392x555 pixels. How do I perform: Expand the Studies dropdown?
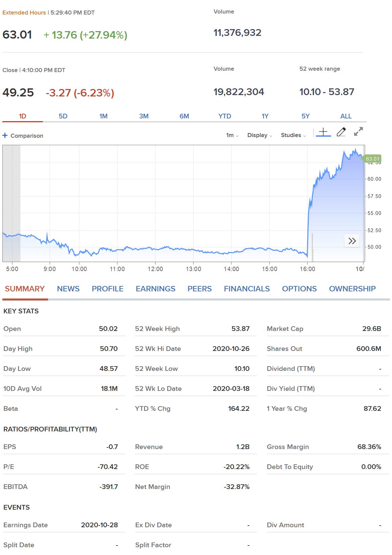[x=293, y=135]
